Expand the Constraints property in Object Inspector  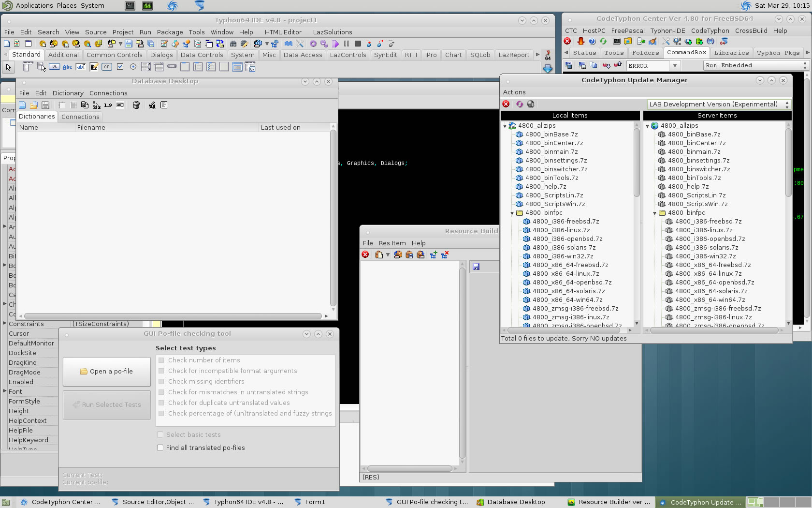click(x=5, y=324)
